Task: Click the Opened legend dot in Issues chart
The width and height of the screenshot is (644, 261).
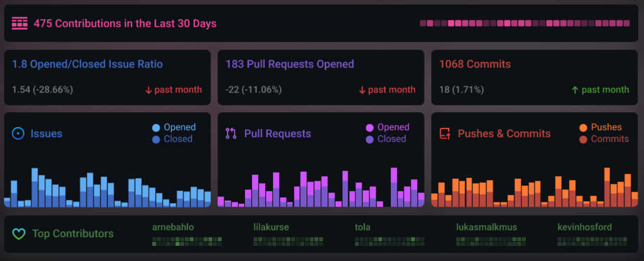Action: (x=156, y=128)
